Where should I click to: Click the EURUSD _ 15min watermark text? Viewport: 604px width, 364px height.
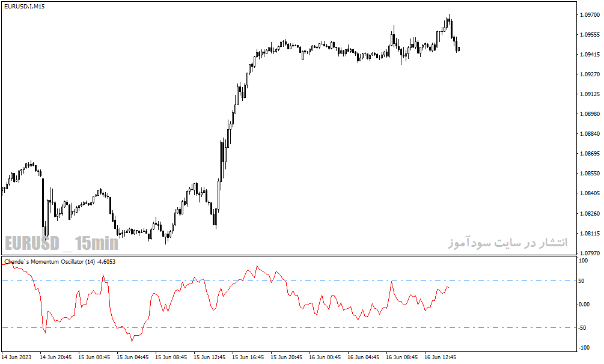tap(62, 243)
